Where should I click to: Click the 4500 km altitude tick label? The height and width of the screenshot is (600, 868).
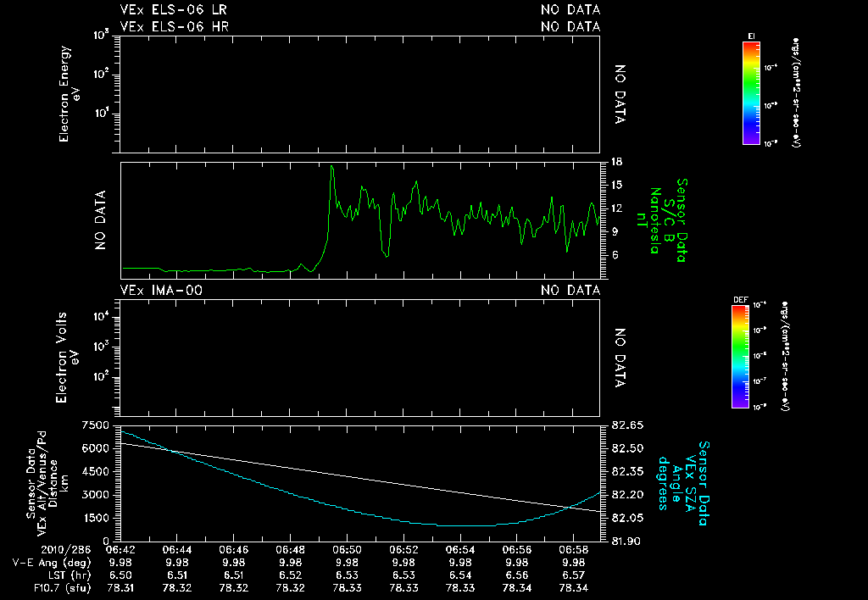[95, 471]
